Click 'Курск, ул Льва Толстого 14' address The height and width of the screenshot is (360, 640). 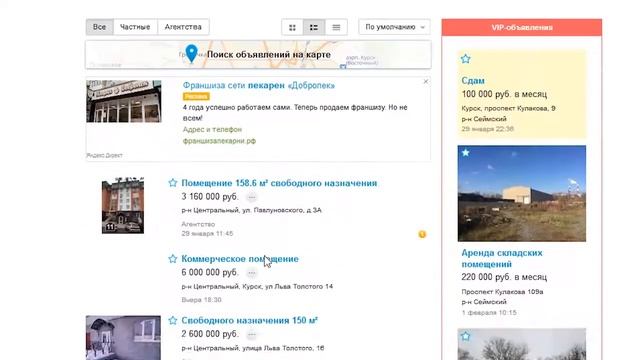coord(287,287)
